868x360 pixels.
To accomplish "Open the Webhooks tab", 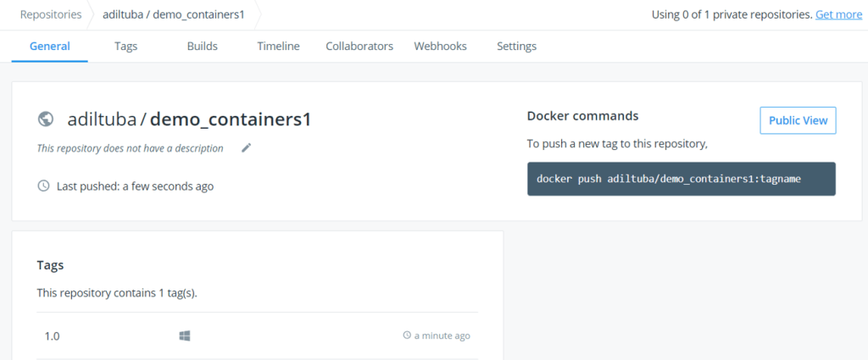I will 440,46.
